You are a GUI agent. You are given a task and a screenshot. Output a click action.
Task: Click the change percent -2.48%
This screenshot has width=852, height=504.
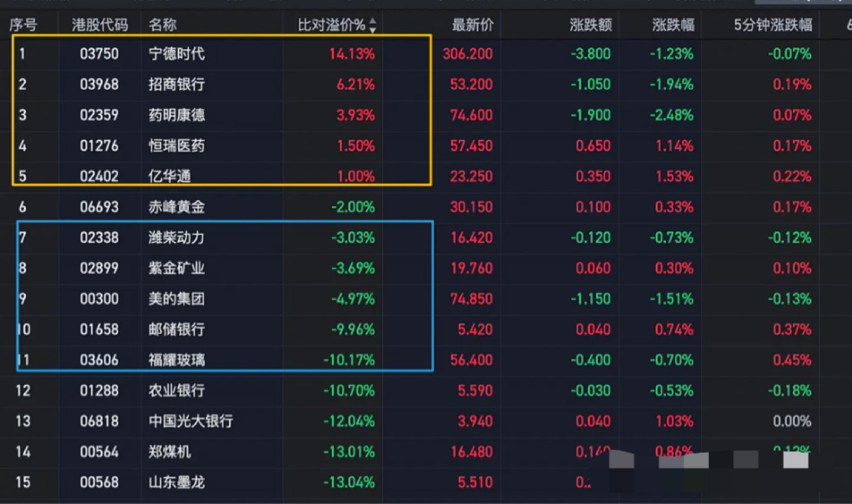coord(672,115)
